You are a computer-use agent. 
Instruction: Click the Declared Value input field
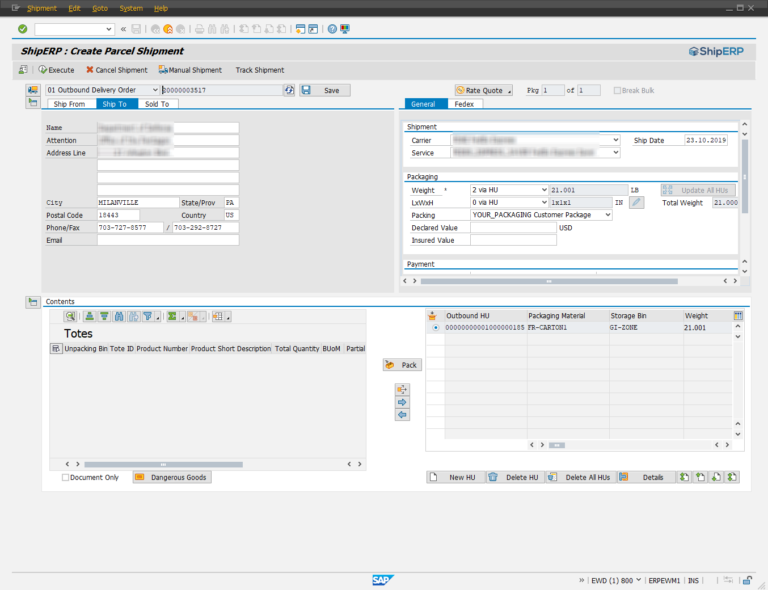tap(513, 228)
